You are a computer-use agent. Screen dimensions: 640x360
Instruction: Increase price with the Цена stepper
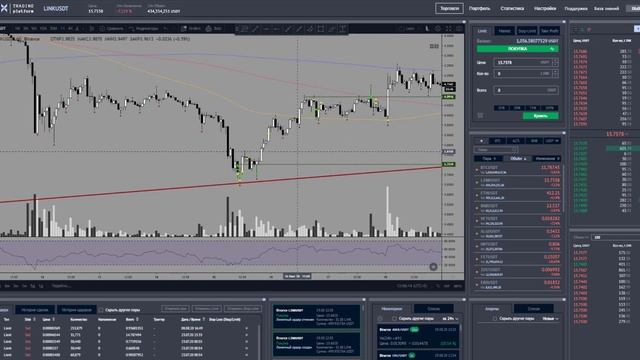(x=555, y=60)
